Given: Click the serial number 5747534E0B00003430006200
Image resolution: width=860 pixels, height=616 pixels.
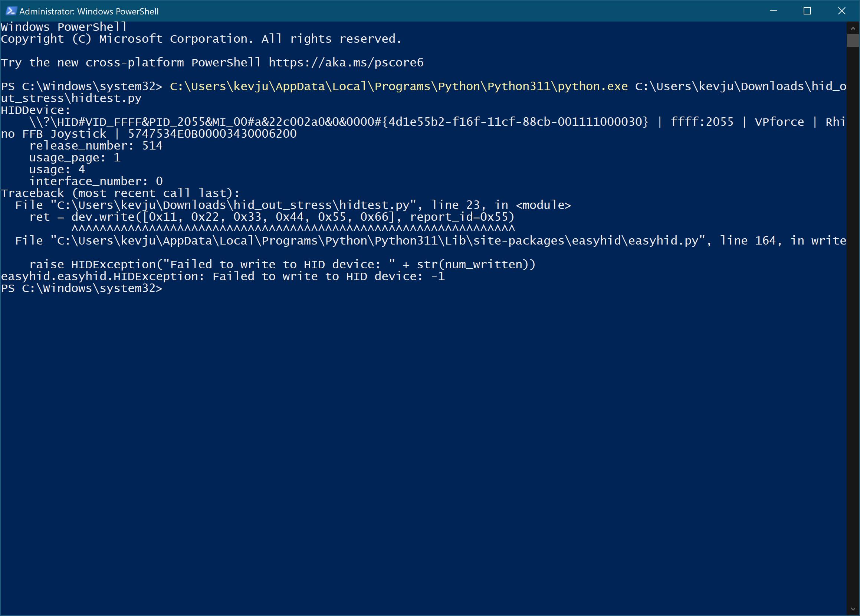Looking at the screenshot, I should pos(212,134).
